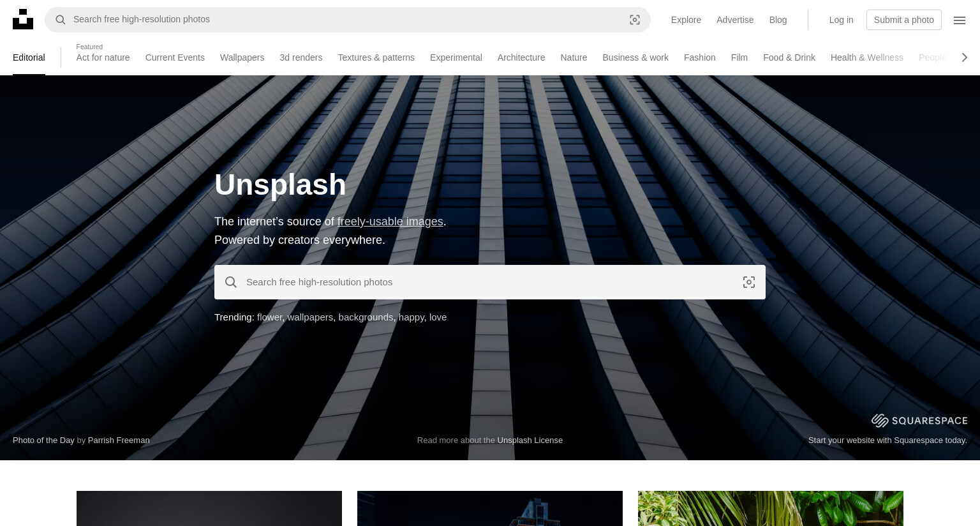Open the green palm leaves photo thumbnail
The width and height of the screenshot is (980, 526).
(771, 508)
